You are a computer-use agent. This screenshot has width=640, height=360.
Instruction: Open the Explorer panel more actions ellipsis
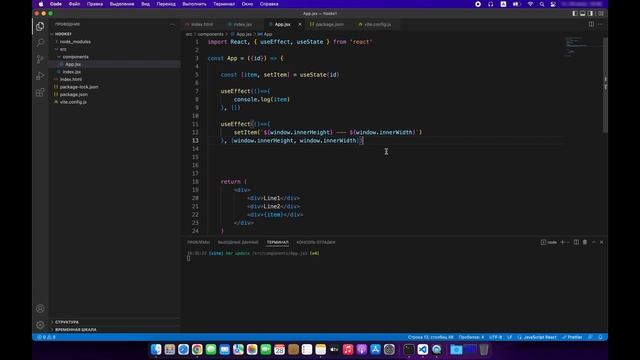click(x=172, y=24)
